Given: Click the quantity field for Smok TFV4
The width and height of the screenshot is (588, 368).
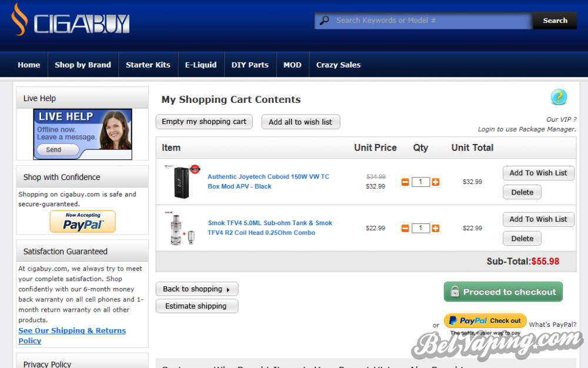Looking at the screenshot, I should (x=420, y=228).
